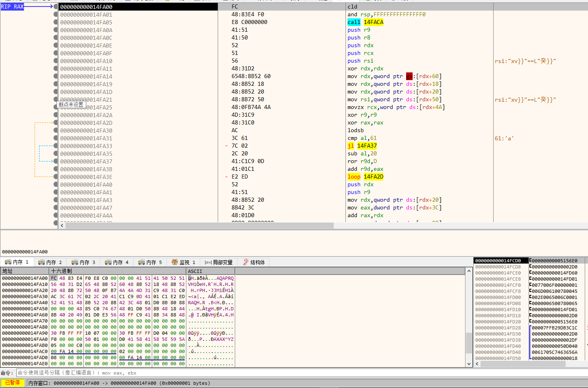Select bytes E8 C0000000 in disassembly
The image size is (588, 388).
pyautogui.click(x=249, y=22)
